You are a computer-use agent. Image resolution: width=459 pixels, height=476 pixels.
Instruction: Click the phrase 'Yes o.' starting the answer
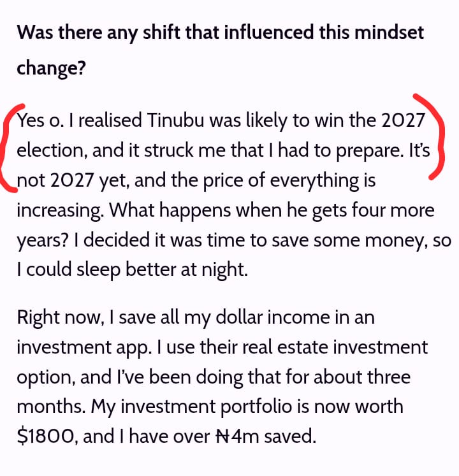[40, 120]
